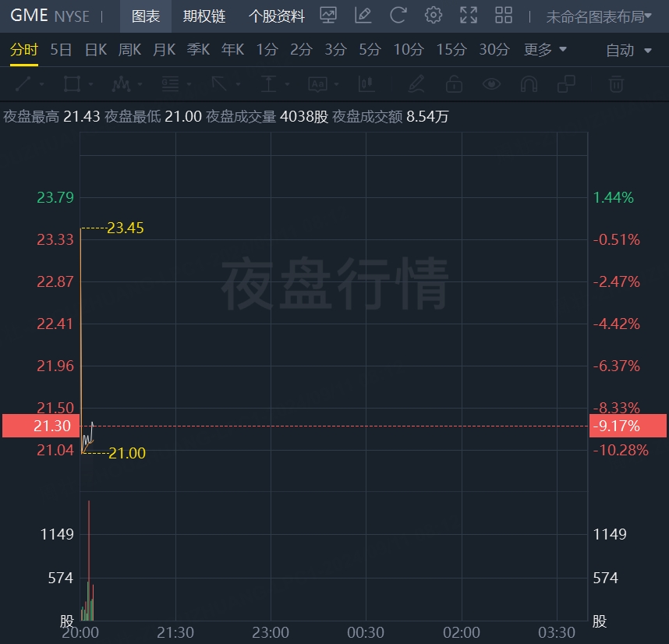This screenshot has width=669, height=644.
Task: Select the arrow marker tool
Action: [219, 84]
